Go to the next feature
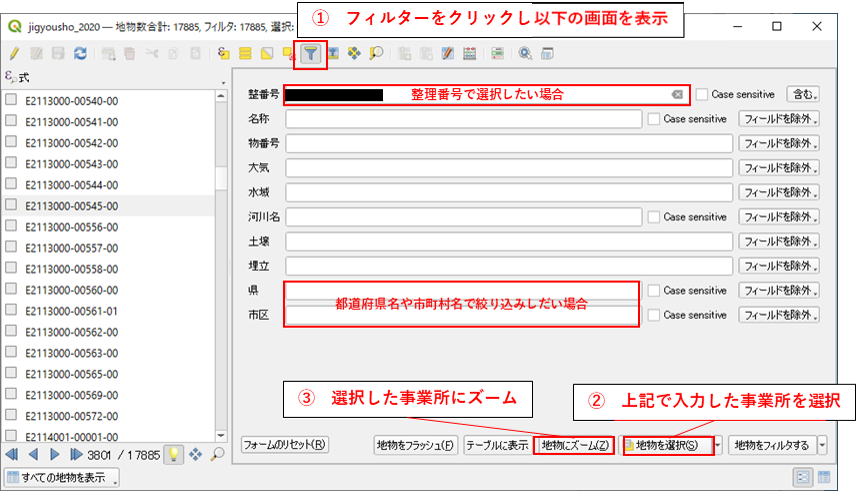Image resolution: width=856 pixels, height=491 pixels. point(54,454)
